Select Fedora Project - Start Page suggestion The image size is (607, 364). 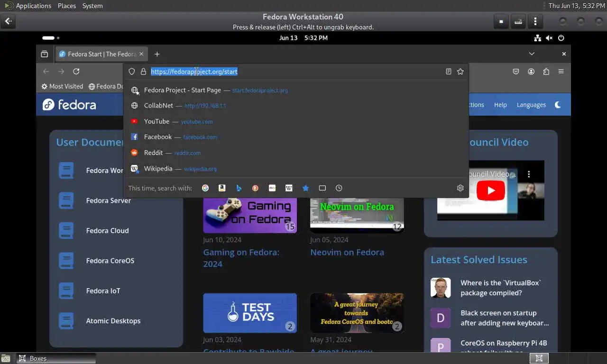pos(296,90)
